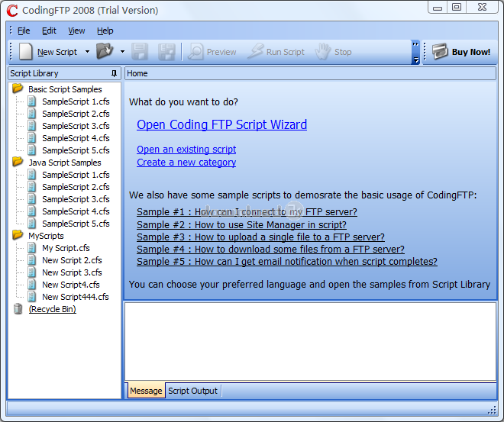Viewport: 504px width, 422px height.
Task: Click file icon of New Script 3.cfs
Action: tap(31, 272)
